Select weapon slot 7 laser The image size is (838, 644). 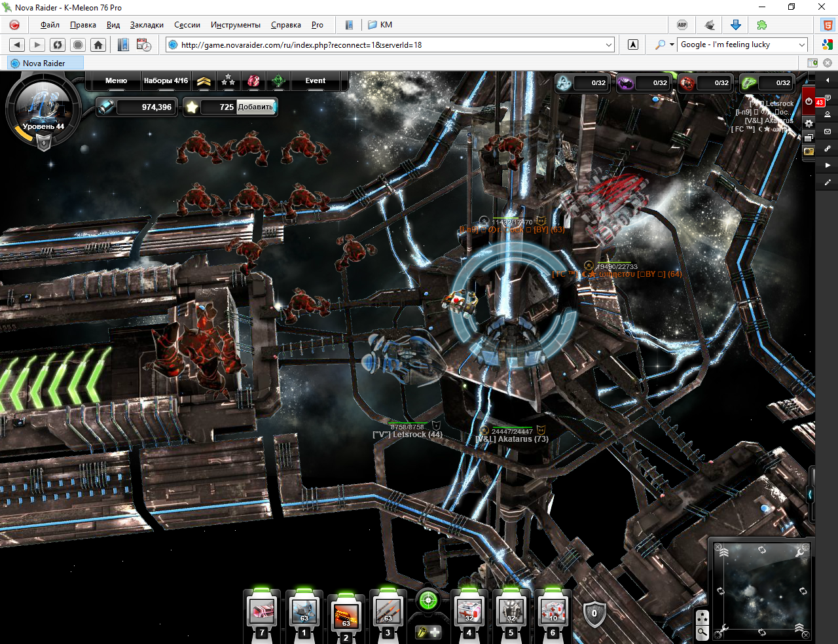263,613
